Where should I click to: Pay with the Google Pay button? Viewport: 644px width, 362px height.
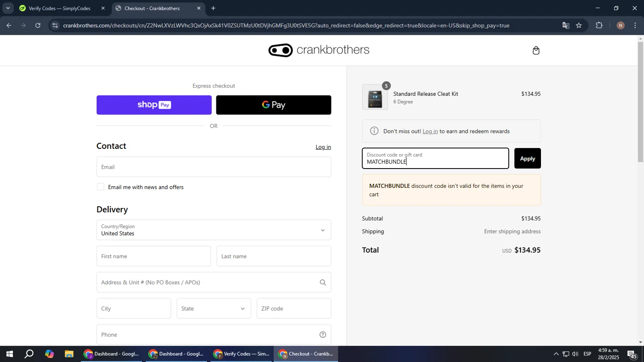tap(273, 105)
